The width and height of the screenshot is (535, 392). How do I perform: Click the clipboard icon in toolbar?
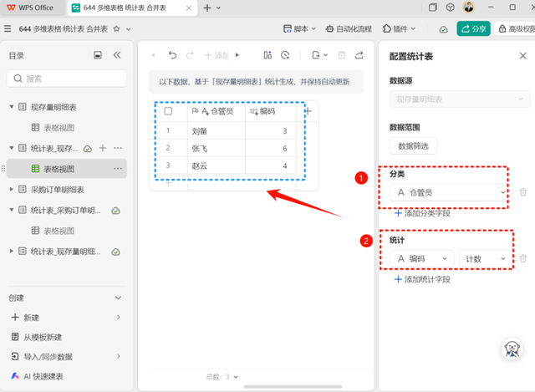click(x=342, y=55)
